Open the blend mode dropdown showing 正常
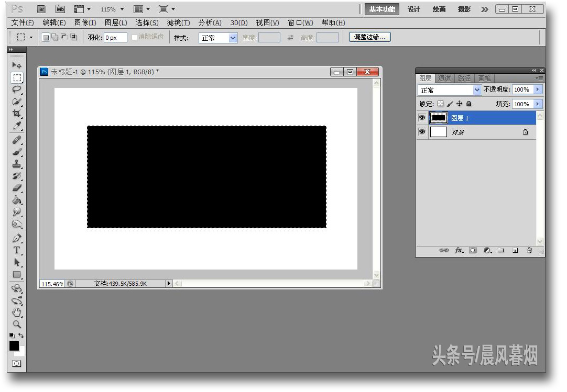This screenshot has width=567, height=392. coord(449,89)
